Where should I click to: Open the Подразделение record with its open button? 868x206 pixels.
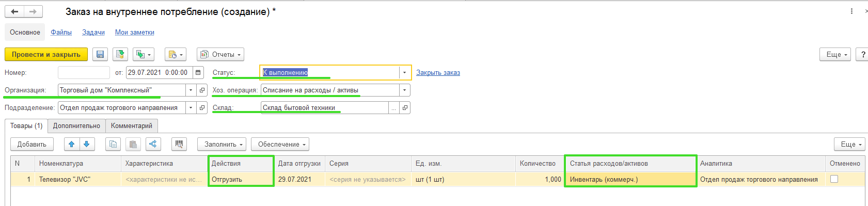202,108
